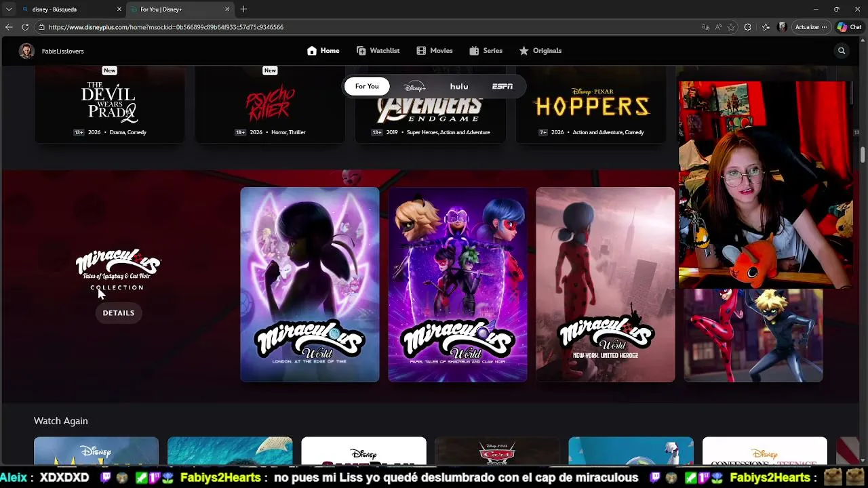View site information lock icon

pyautogui.click(x=41, y=27)
